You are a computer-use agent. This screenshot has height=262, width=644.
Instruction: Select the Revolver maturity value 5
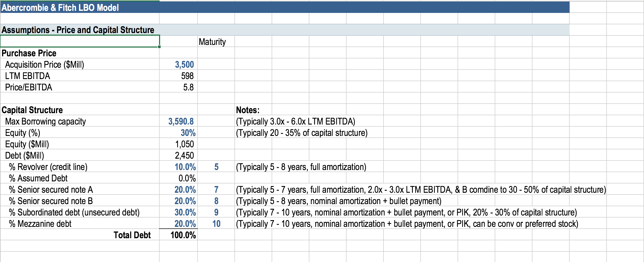(216, 166)
